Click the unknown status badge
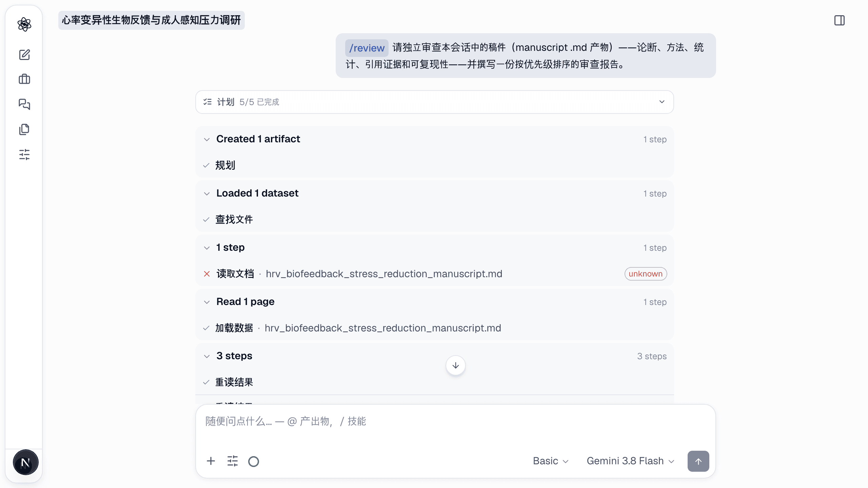 point(646,274)
